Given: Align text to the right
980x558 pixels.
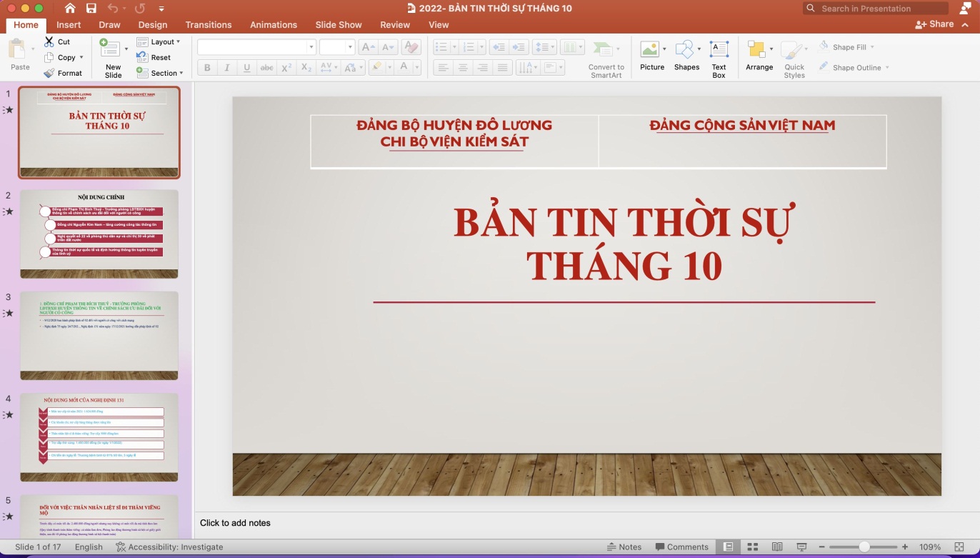Looking at the screenshot, I should (x=483, y=68).
